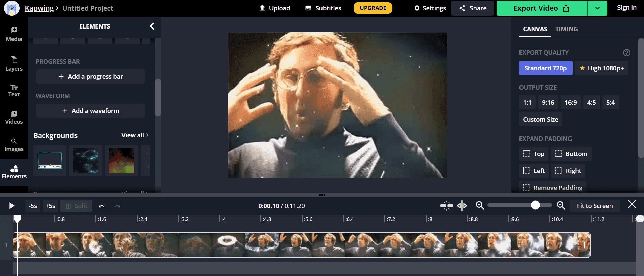Set output size to 1:1
This screenshot has height=276, width=644.
tap(527, 102)
